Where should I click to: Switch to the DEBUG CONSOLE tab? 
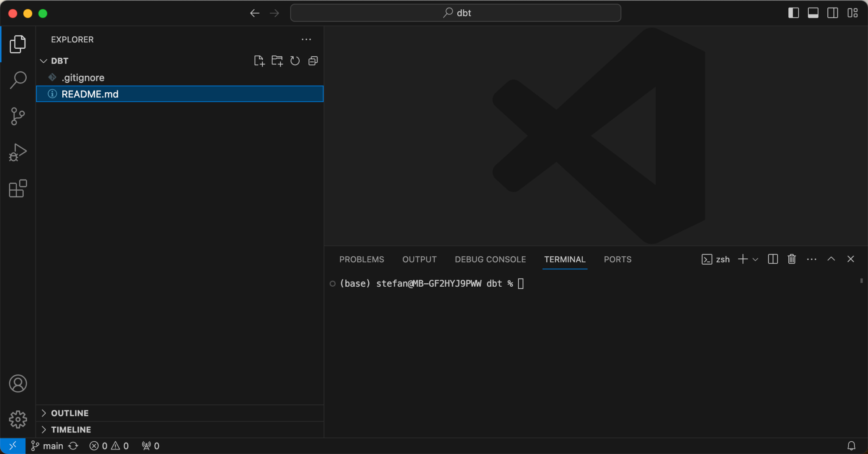tap(490, 259)
